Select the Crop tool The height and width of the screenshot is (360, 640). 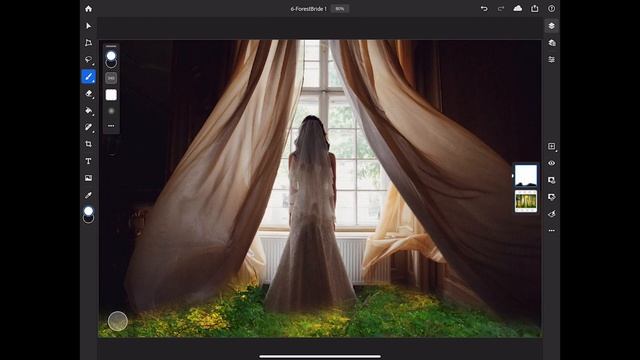tap(89, 144)
